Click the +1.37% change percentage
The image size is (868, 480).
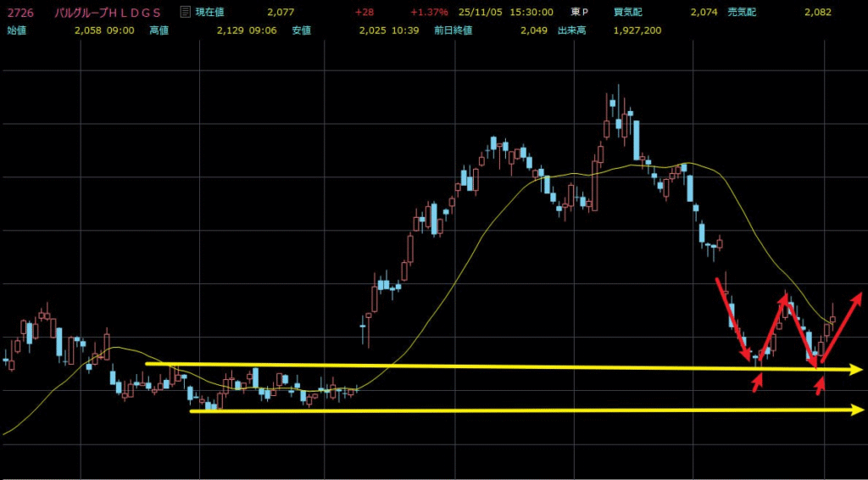pos(426,13)
